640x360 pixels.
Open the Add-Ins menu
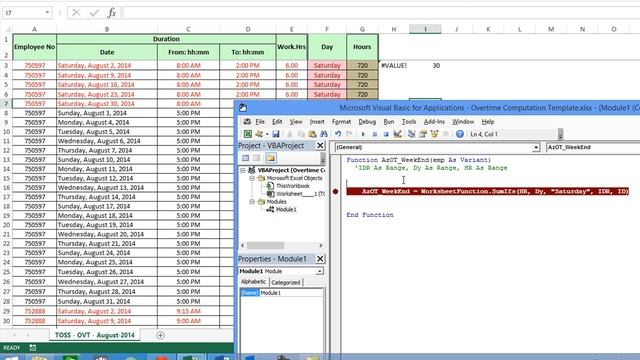pos(434,122)
